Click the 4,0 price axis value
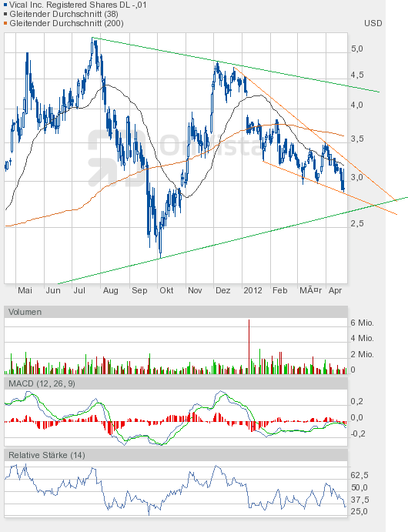This screenshot has width=408, height=532. point(356,105)
